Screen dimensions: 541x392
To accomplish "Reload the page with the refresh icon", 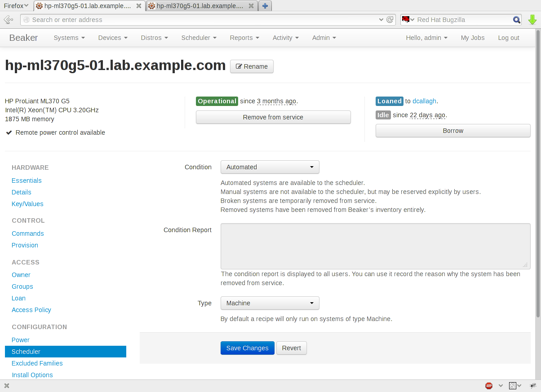I will click(390, 20).
